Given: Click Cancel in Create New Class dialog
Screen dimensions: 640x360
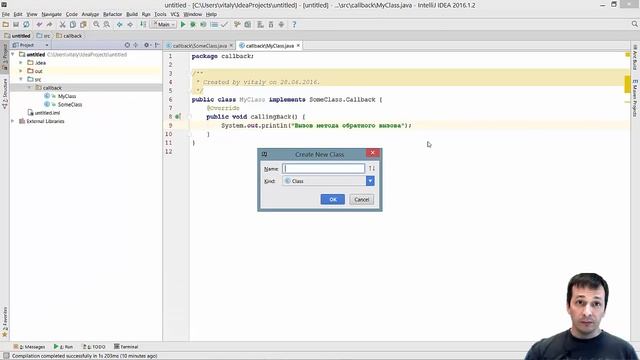Looking at the screenshot, I should [362, 200].
